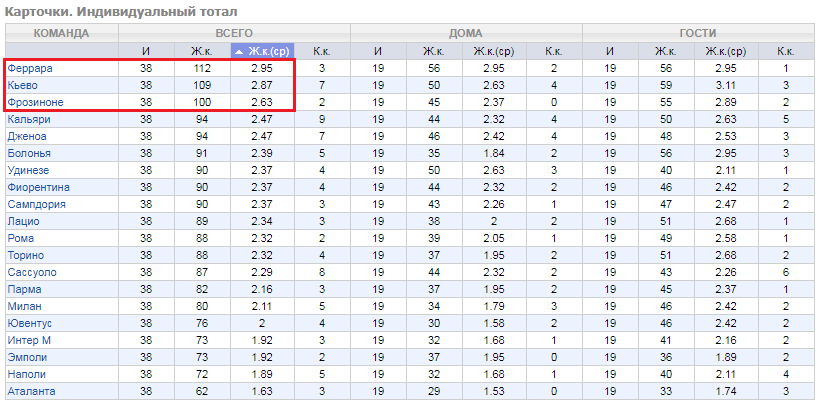Select Сассуоло's overall average value 2.29
The height and width of the screenshot is (403, 818).
point(261,272)
